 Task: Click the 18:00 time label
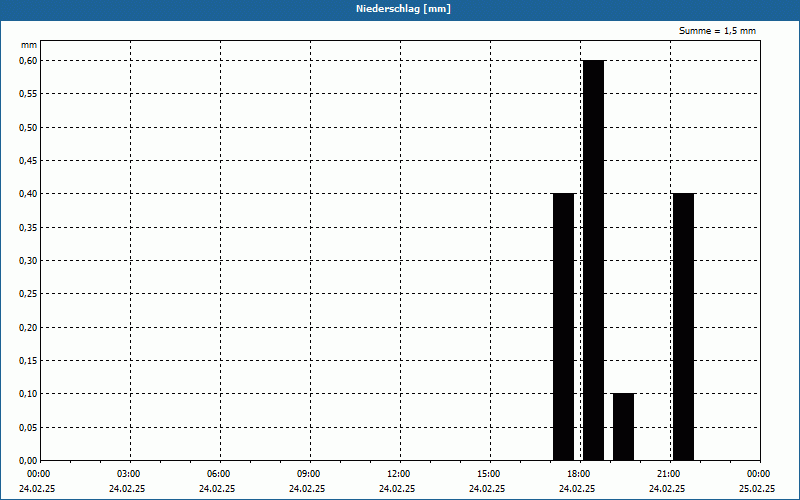[579, 474]
